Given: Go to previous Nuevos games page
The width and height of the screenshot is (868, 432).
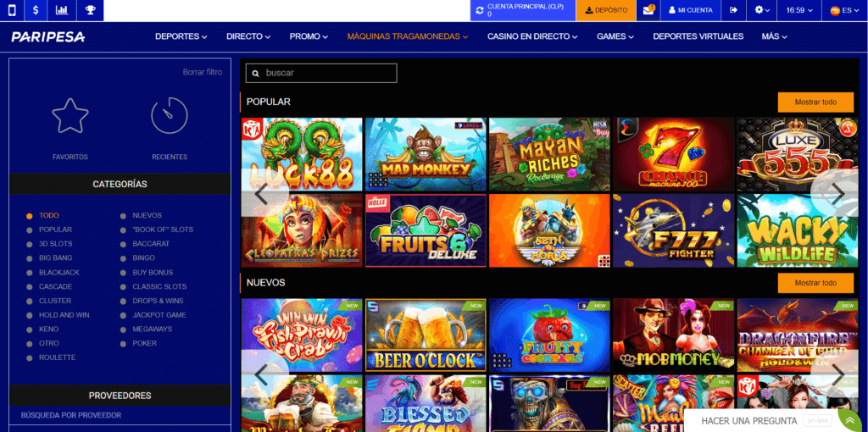Looking at the screenshot, I should (x=261, y=374).
